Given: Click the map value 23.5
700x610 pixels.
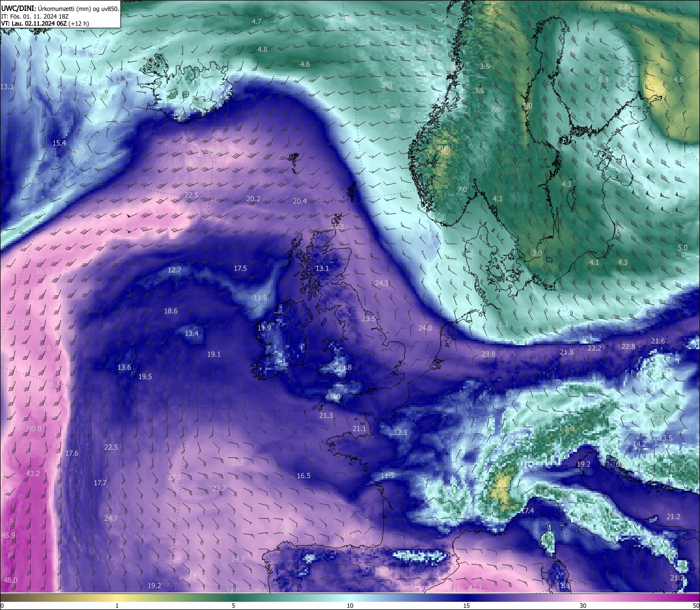Looking at the screenshot, I should pyautogui.click(x=369, y=318).
